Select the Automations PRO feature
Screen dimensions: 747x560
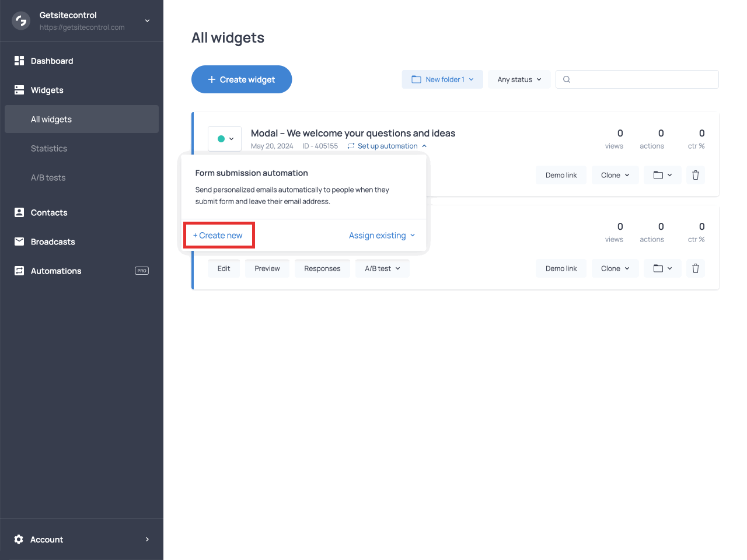56,271
